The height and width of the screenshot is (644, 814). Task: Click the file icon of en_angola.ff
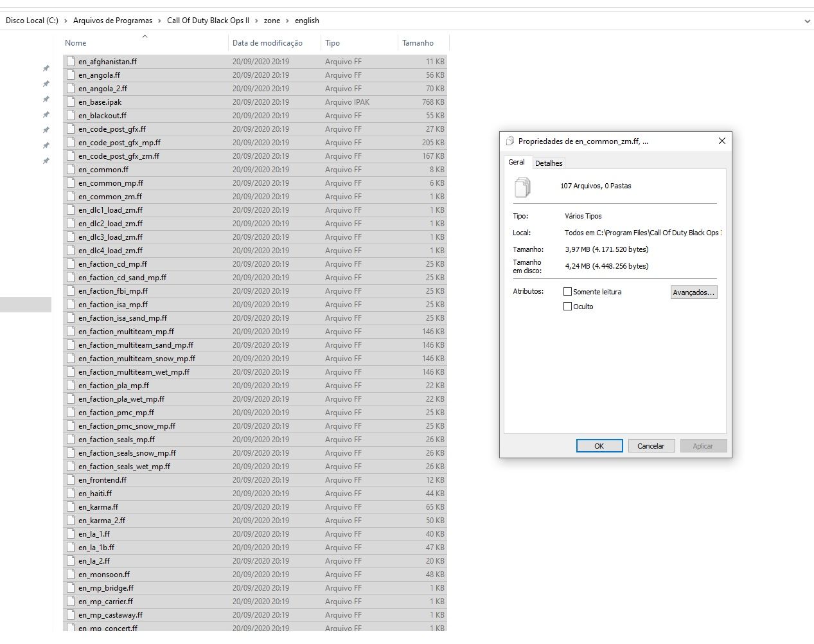click(71, 75)
